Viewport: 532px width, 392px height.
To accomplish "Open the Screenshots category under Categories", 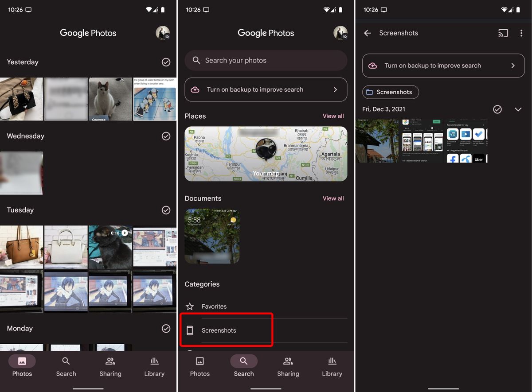I will 219,330.
